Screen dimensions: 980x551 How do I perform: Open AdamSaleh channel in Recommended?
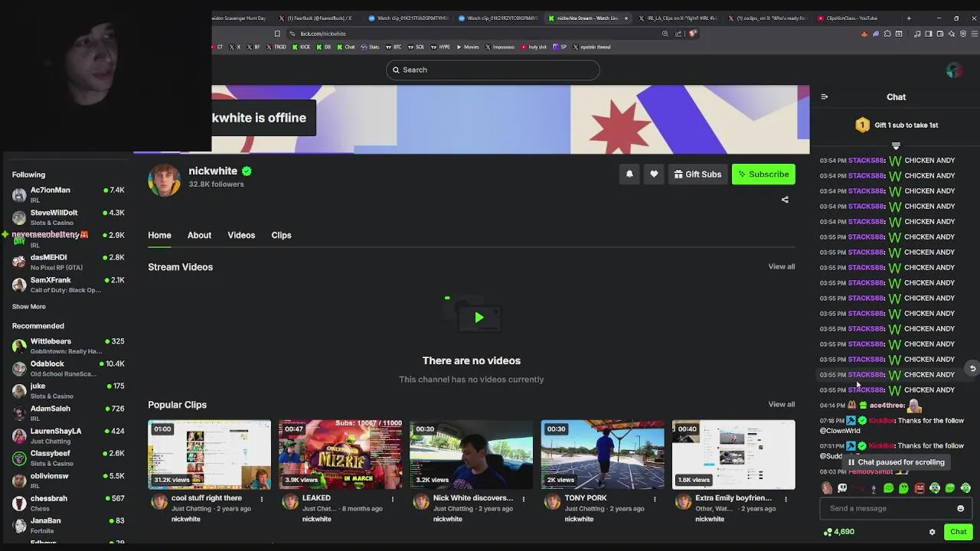coord(67,413)
